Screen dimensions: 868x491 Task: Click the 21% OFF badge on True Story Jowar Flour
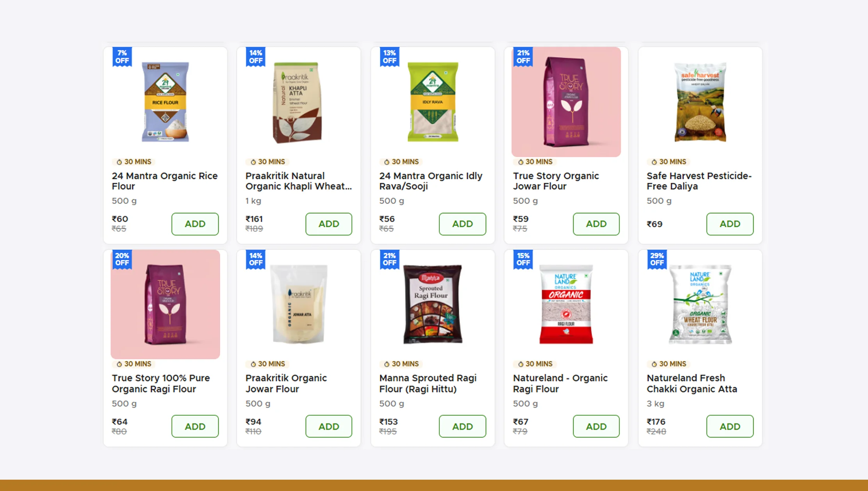pyautogui.click(x=523, y=56)
